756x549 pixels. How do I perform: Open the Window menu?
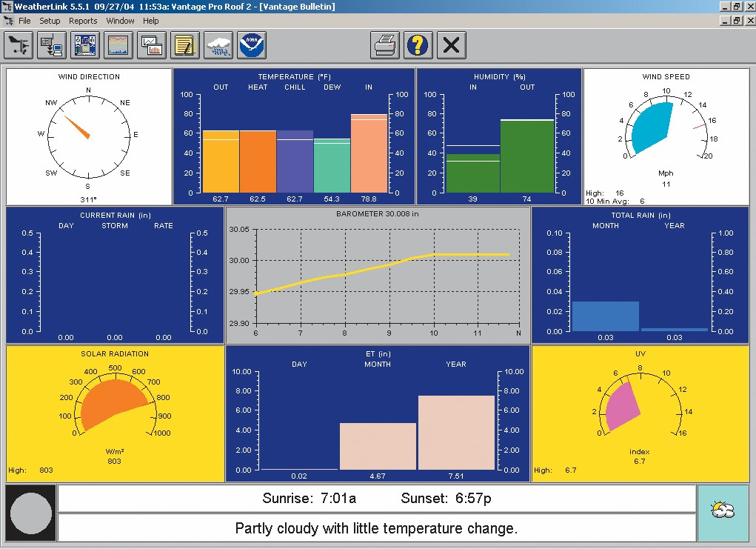pos(120,21)
